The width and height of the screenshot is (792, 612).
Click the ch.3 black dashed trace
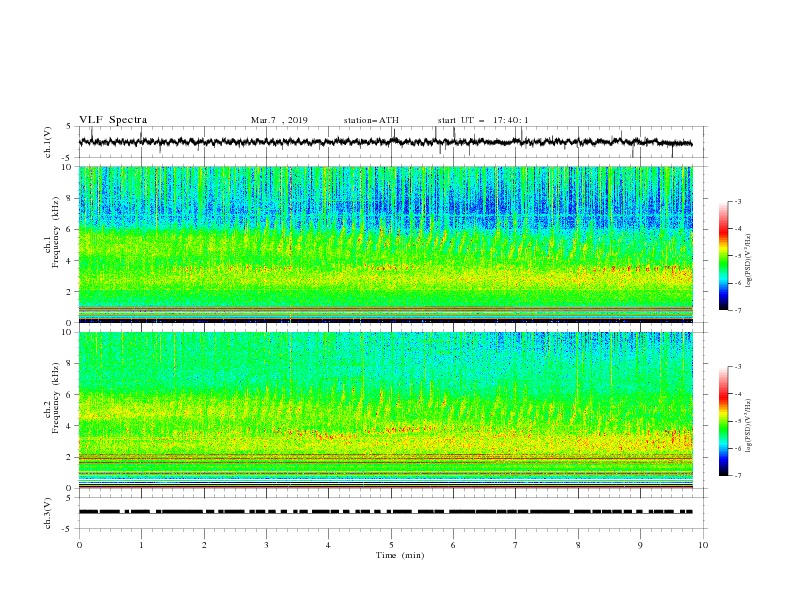point(385,512)
